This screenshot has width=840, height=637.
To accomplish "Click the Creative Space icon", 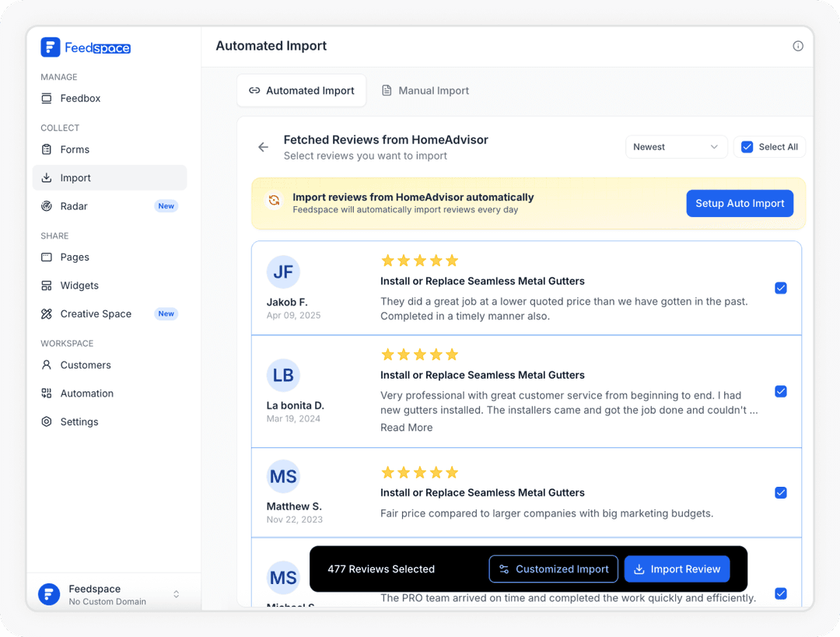I will point(47,314).
